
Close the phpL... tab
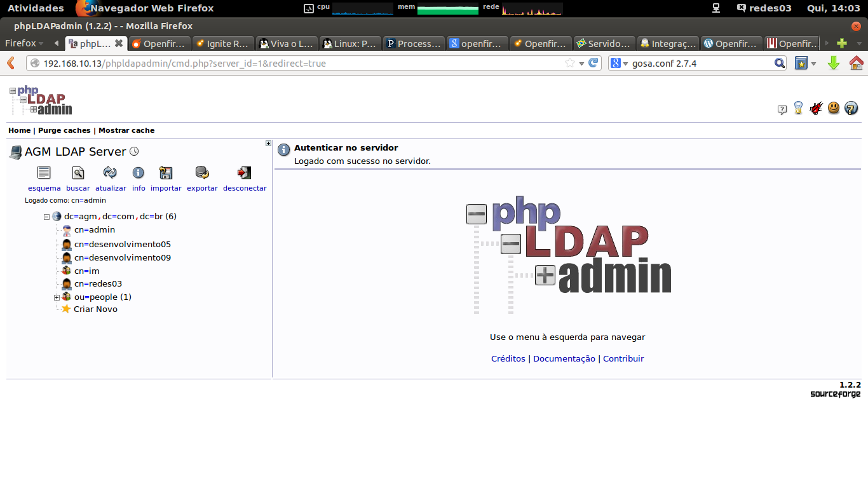tap(119, 43)
